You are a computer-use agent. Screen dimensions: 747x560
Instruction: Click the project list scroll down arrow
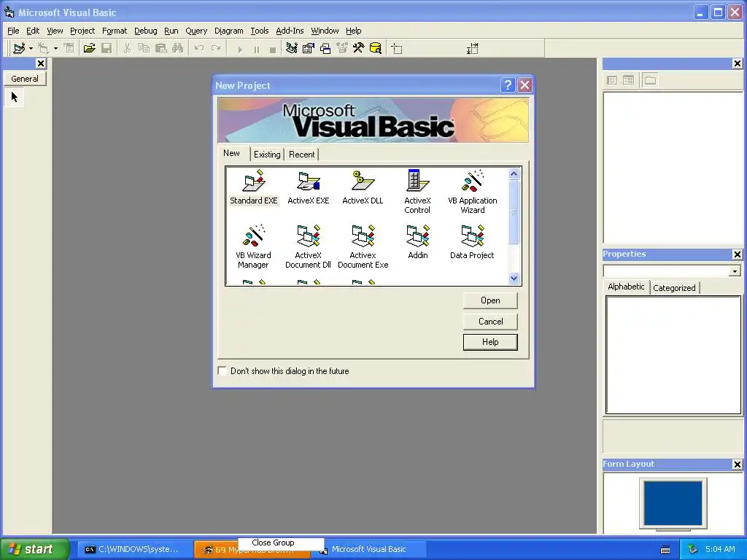tap(514, 278)
